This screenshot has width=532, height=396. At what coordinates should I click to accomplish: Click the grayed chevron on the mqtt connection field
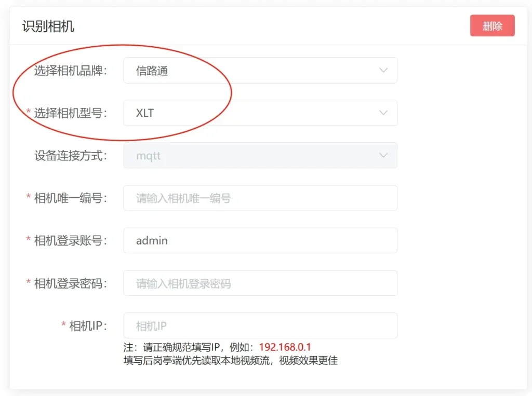[x=383, y=155]
